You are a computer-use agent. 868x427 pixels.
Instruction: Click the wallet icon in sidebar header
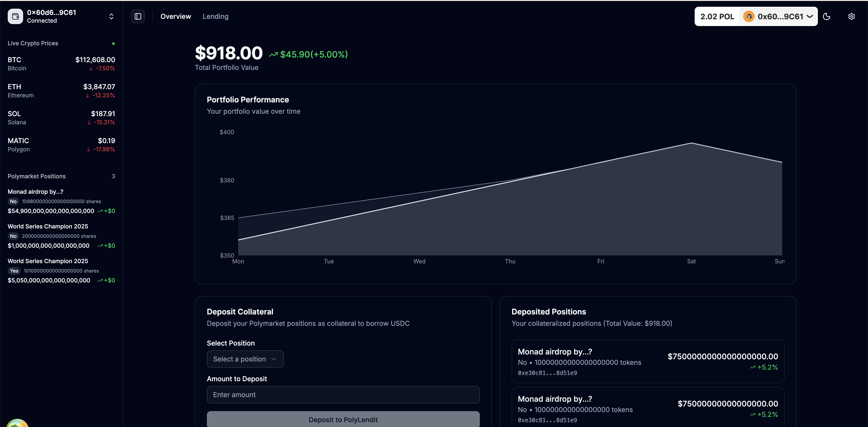pyautogui.click(x=15, y=16)
